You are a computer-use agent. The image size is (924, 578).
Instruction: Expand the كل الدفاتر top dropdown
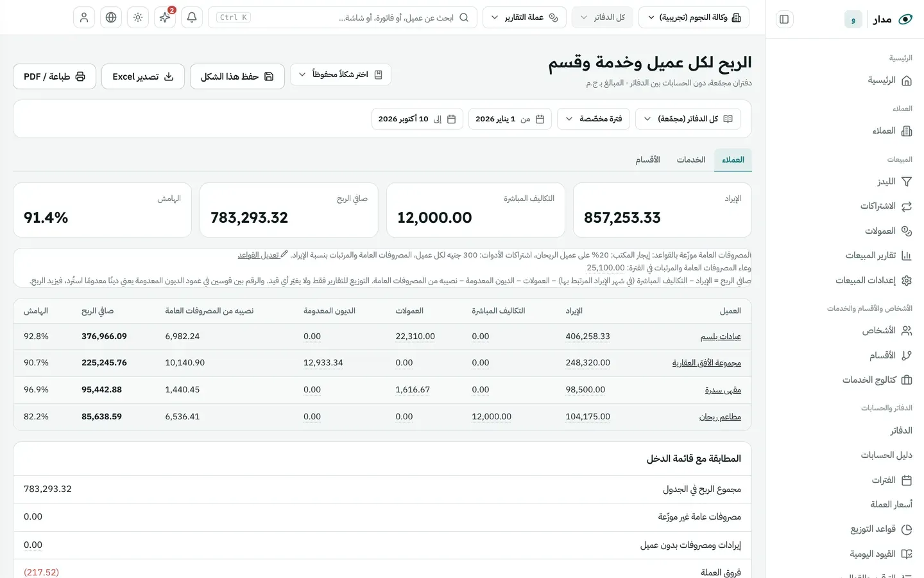pos(602,17)
